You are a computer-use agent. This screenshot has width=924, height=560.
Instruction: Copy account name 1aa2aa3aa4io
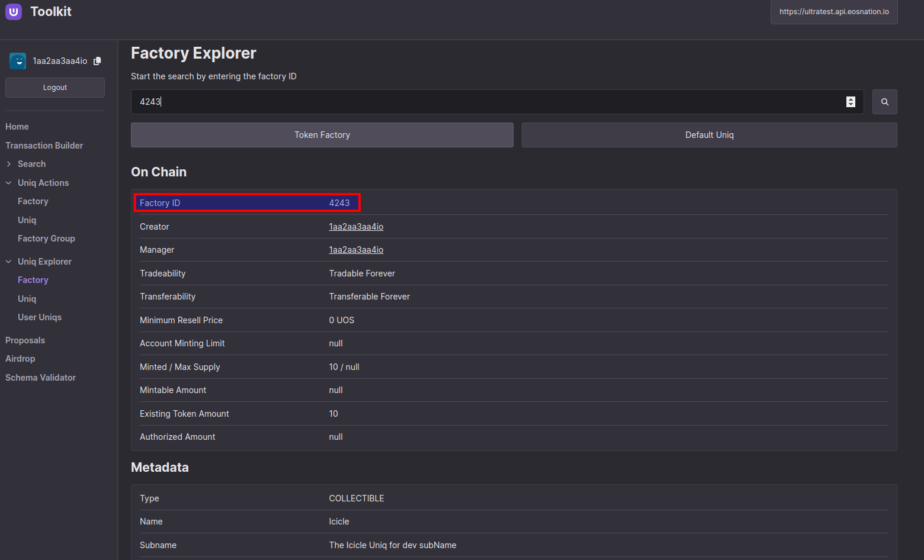click(x=97, y=61)
